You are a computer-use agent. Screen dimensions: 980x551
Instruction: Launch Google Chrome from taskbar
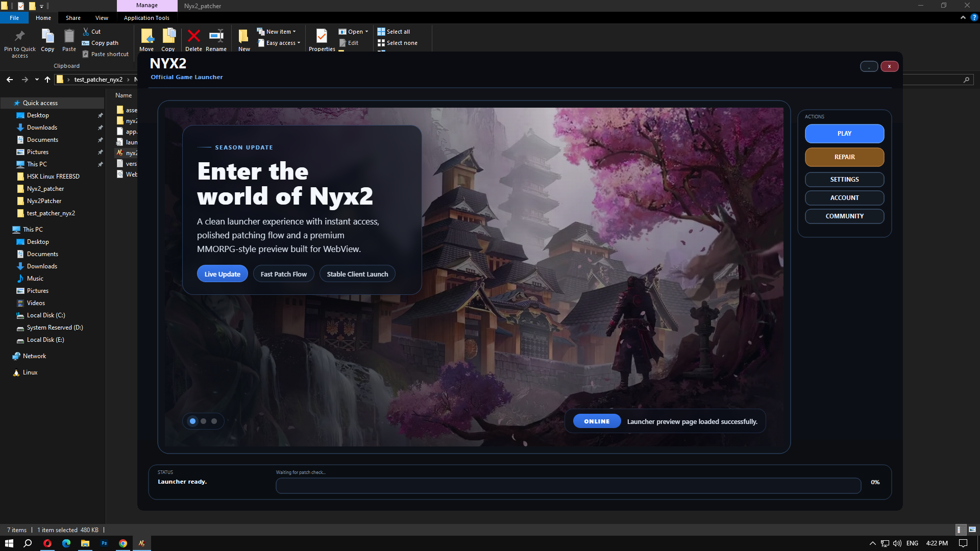click(x=122, y=543)
